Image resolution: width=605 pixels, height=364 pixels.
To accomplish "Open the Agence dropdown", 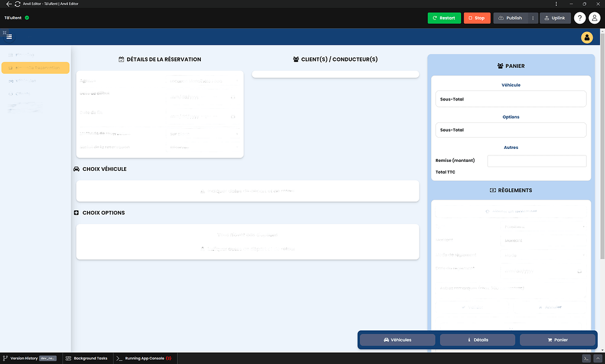I will pos(204,81).
